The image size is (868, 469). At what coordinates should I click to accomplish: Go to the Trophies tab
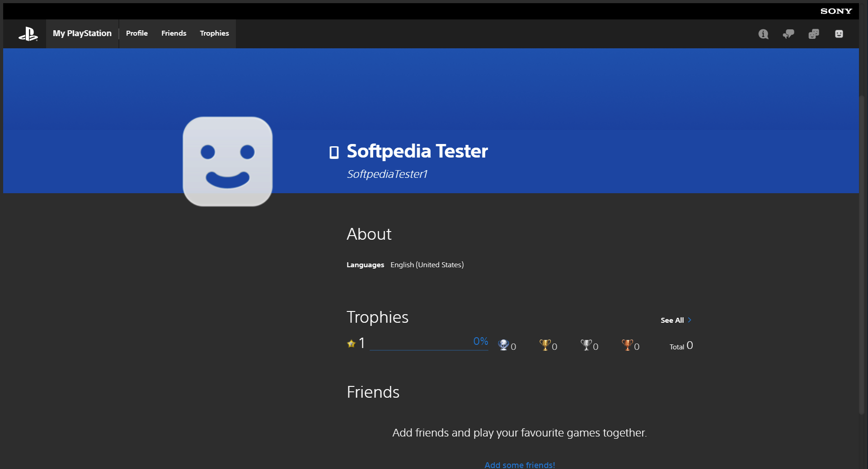(214, 33)
